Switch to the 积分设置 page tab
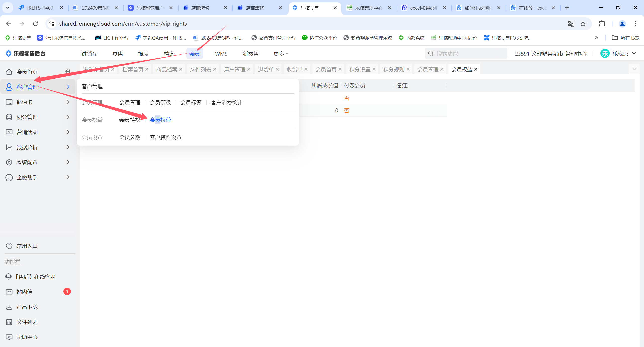This screenshot has height=347, width=644. click(360, 69)
